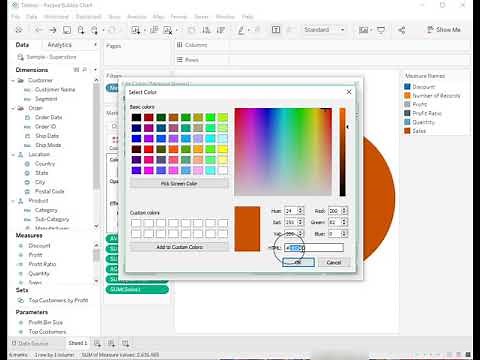Click the Duplicate sheet toolbar icon
Viewport: 480px width, 360px height.
pos(154,30)
